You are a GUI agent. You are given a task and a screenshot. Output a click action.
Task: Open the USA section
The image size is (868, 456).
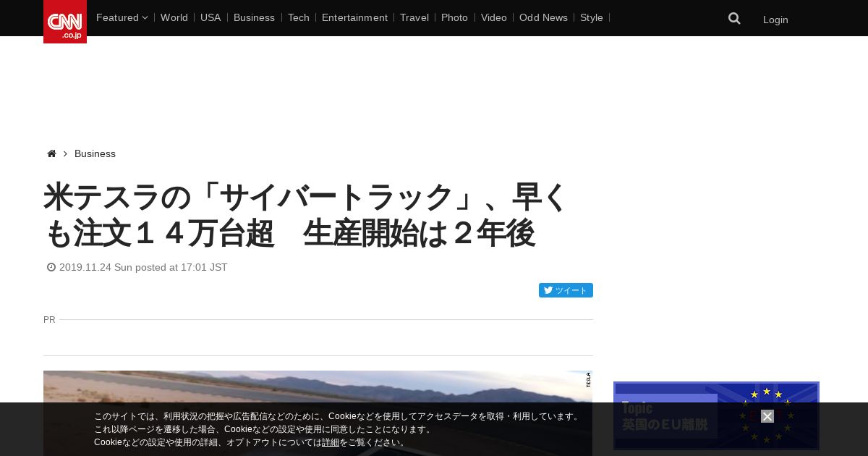(210, 17)
